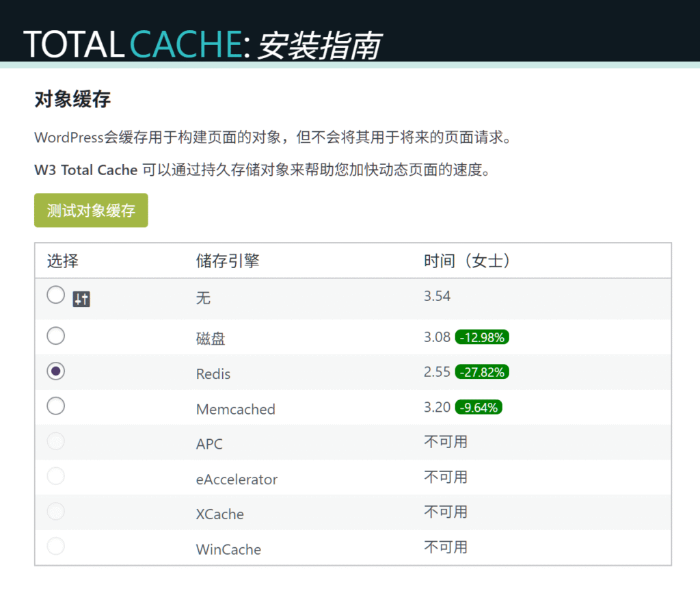Select the Redis radio button

[56, 371]
